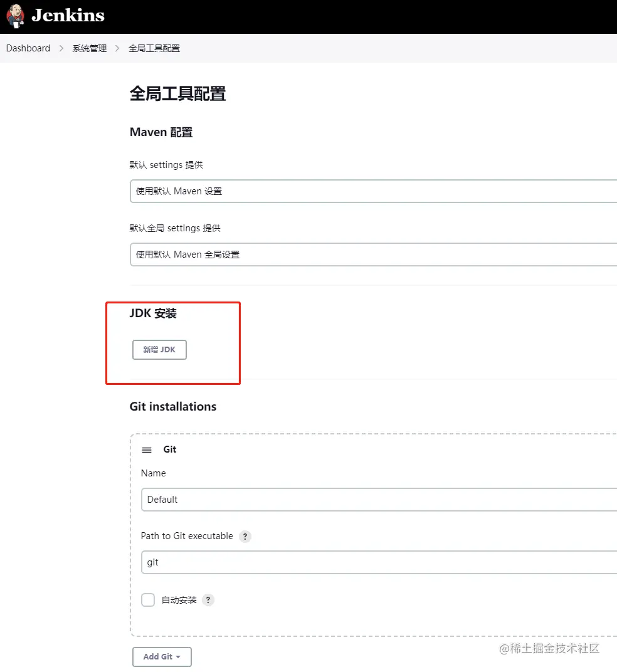Viewport: 617px width, 672px height.
Task: Click 自动安装 label text
Action: point(179,600)
